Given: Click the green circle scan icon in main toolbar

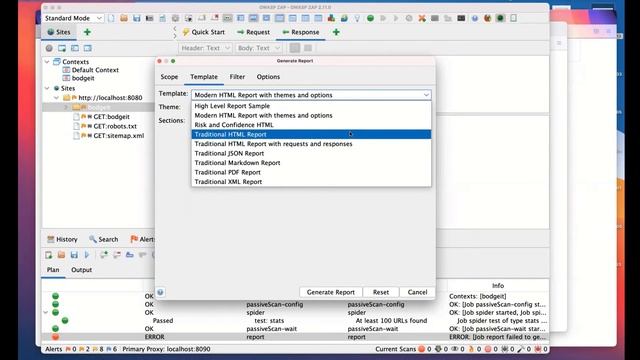Looking at the screenshot, I should pyautogui.click(x=370, y=18).
